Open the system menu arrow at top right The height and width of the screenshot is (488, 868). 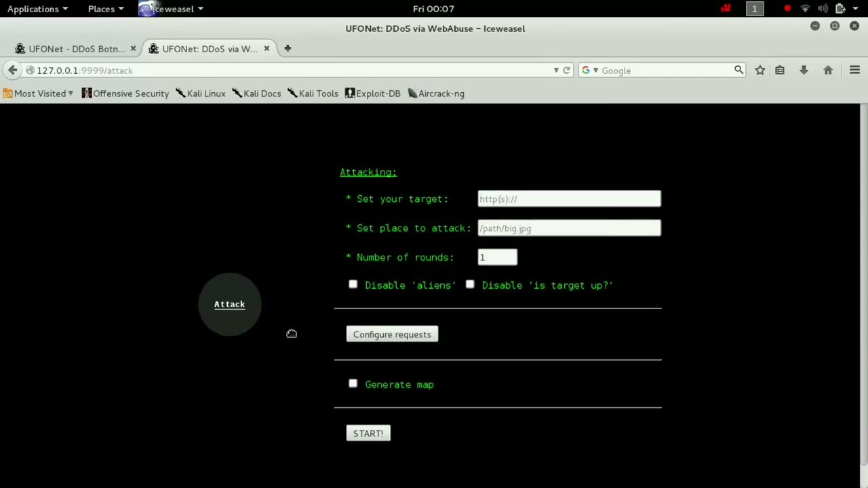tap(855, 9)
